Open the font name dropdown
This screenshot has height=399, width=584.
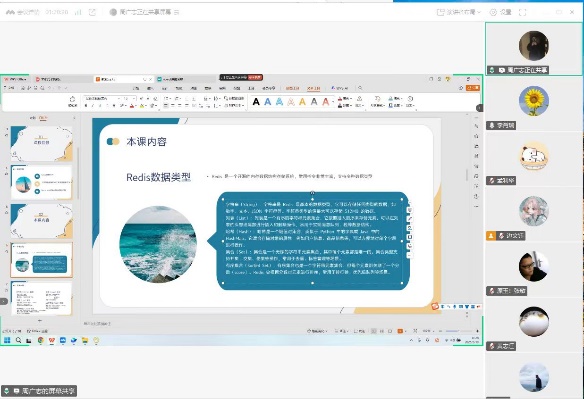tap(102, 98)
